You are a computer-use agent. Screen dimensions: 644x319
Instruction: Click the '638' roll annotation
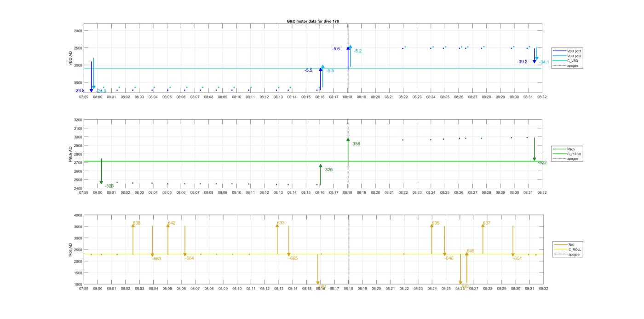tap(137, 223)
